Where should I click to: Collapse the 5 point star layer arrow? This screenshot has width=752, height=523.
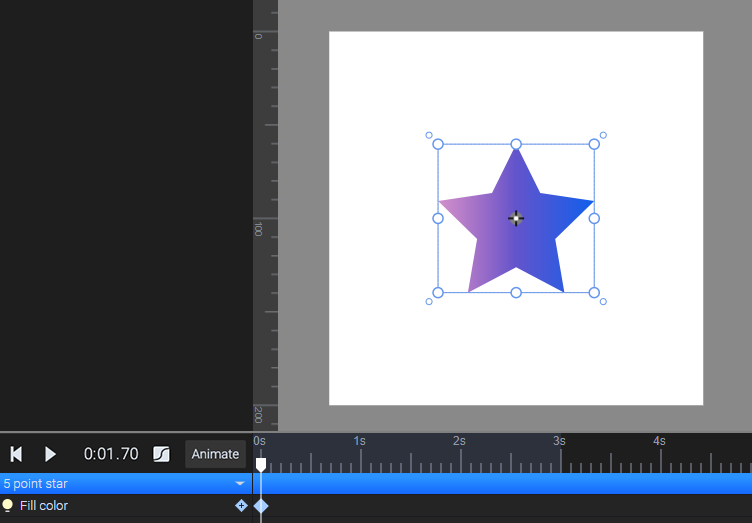[240, 483]
